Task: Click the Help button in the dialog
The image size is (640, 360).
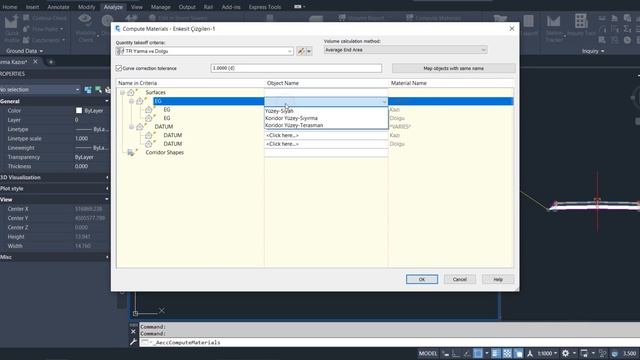Action: [498, 280]
